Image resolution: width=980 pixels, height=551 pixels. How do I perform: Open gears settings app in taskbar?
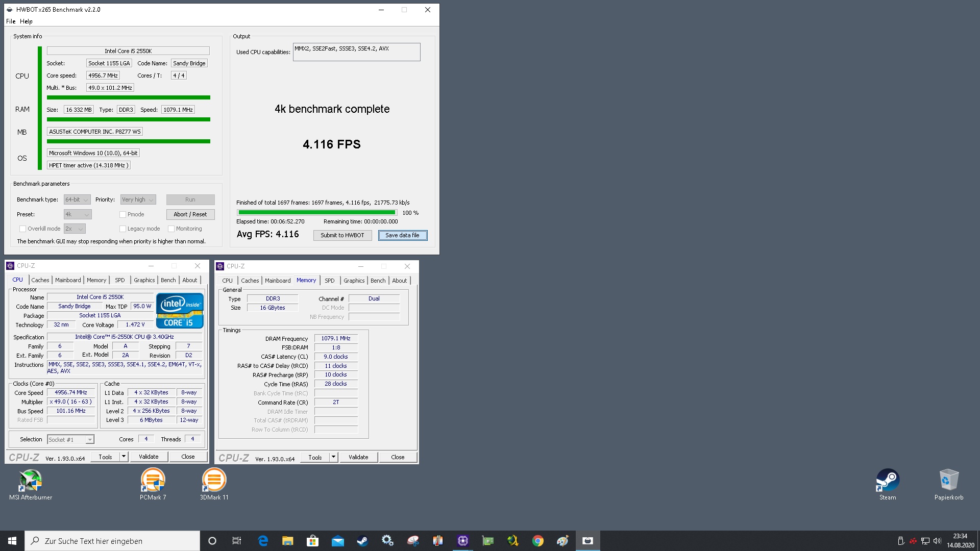point(387,541)
